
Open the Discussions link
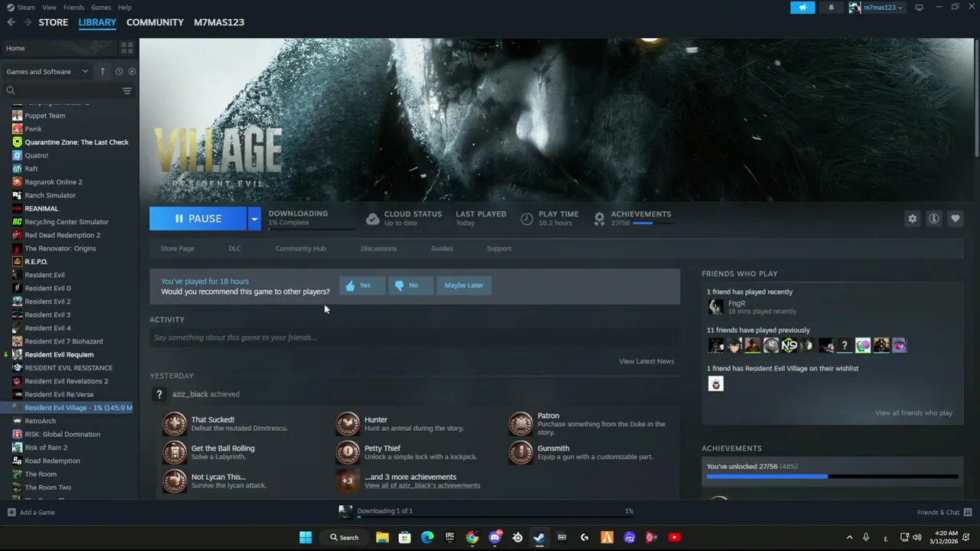click(378, 249)
